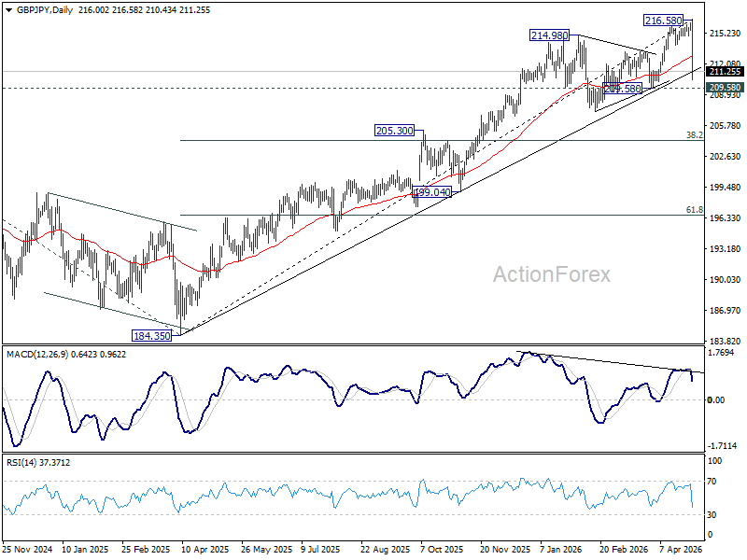Click the 25 Nov 2024 date on the time axis

(x=27, y=550)
